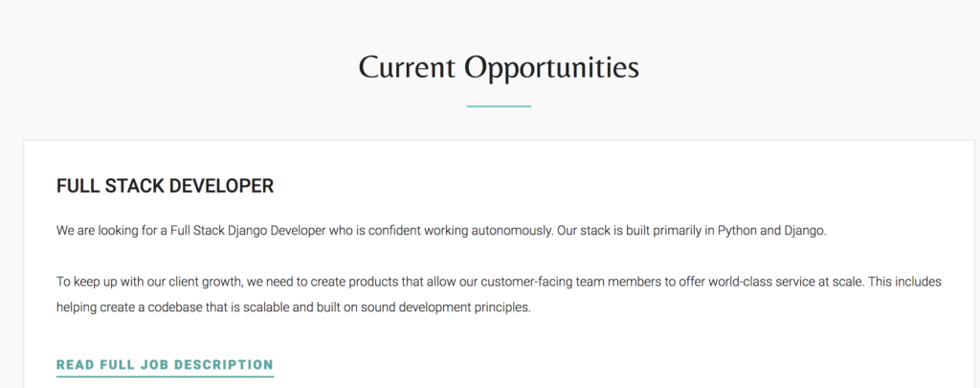Click the teal underline beneath the job description link
Screen dimensions: 980x388
coord(165,377)
